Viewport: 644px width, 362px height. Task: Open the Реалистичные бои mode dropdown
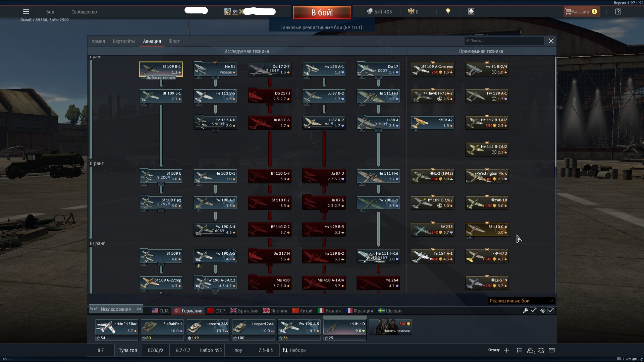click(x=522, y=301)
